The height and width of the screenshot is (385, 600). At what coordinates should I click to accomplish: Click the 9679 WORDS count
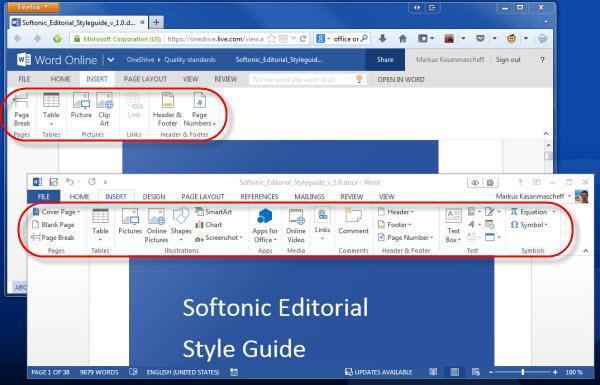99,372
